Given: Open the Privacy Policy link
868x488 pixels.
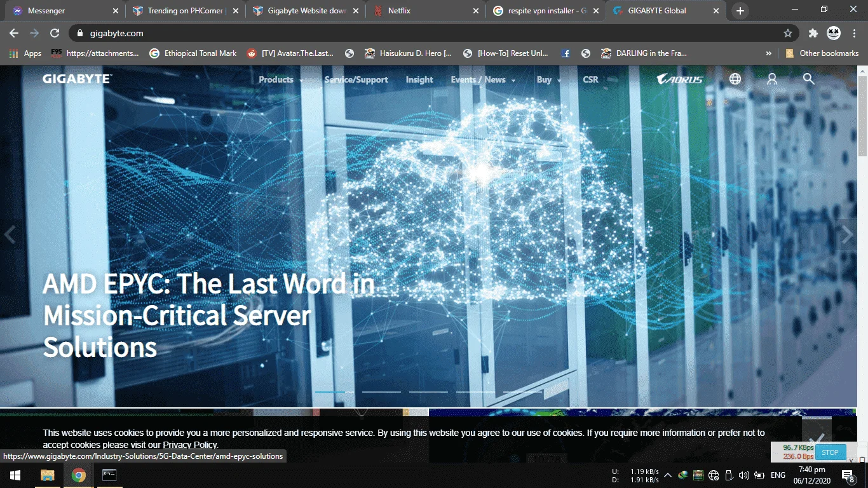Looking at the screenshot, I should click(x=190, y=445).
